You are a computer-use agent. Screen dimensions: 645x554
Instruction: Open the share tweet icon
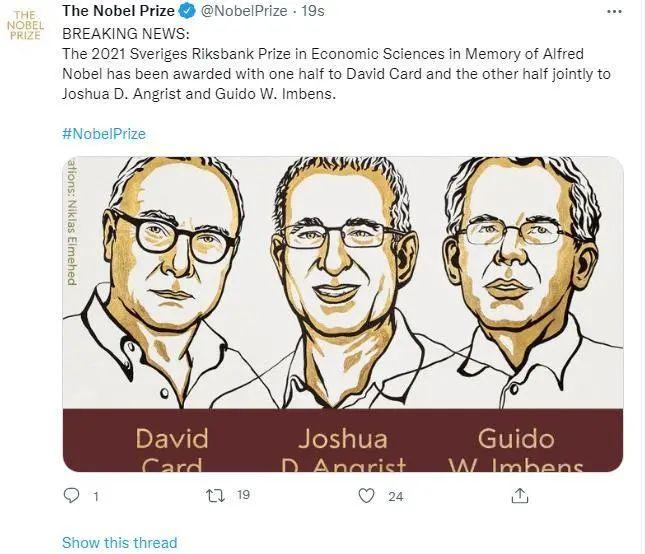click(x=519, y=495)
